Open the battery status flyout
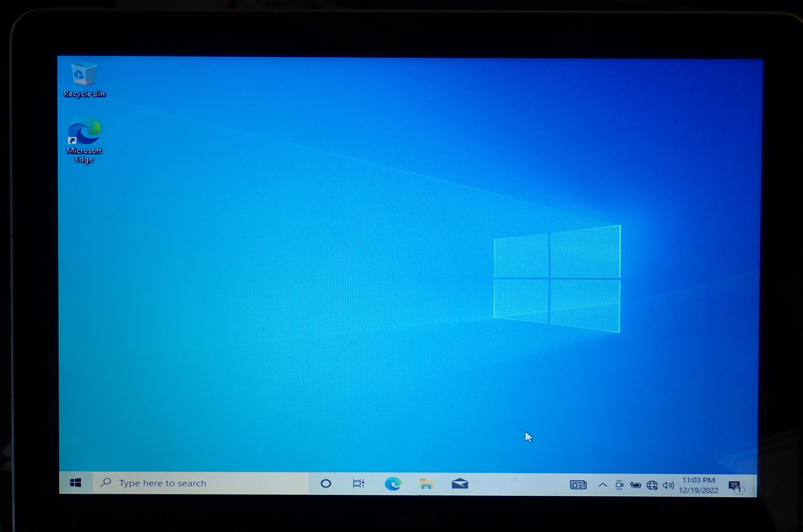This screenshot has height=532, width=803. [x=635, y=485]
